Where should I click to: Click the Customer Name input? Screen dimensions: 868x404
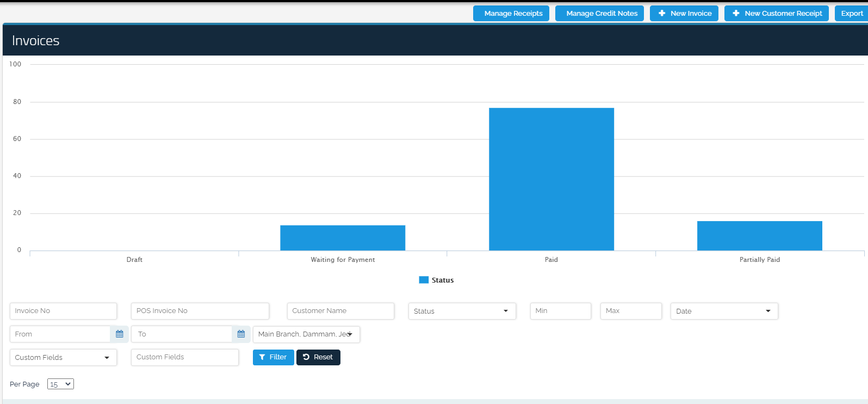tap(340, 311)
